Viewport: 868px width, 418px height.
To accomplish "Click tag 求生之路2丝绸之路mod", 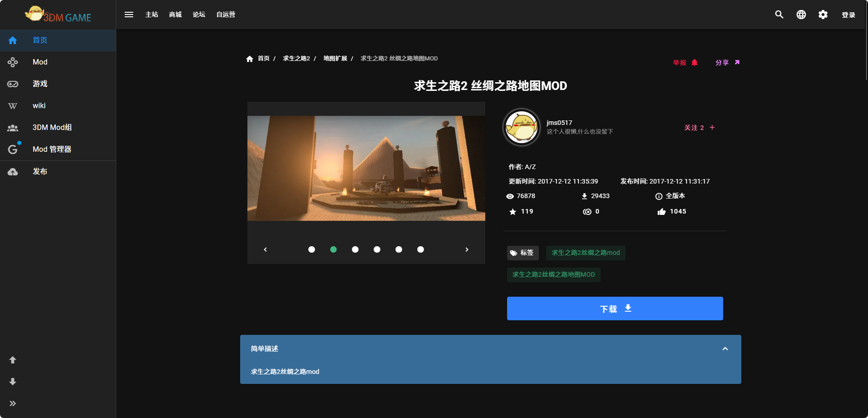I will click(x=586, y=253).
